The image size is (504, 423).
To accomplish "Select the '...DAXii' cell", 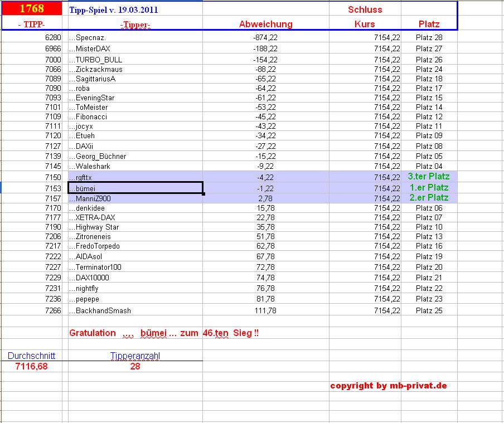I will [x=135, y=146].
